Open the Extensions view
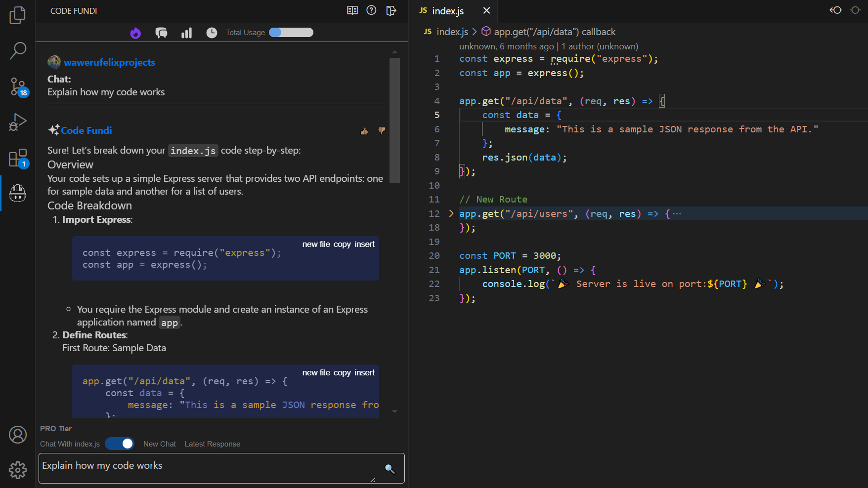 tap(18, 158)
